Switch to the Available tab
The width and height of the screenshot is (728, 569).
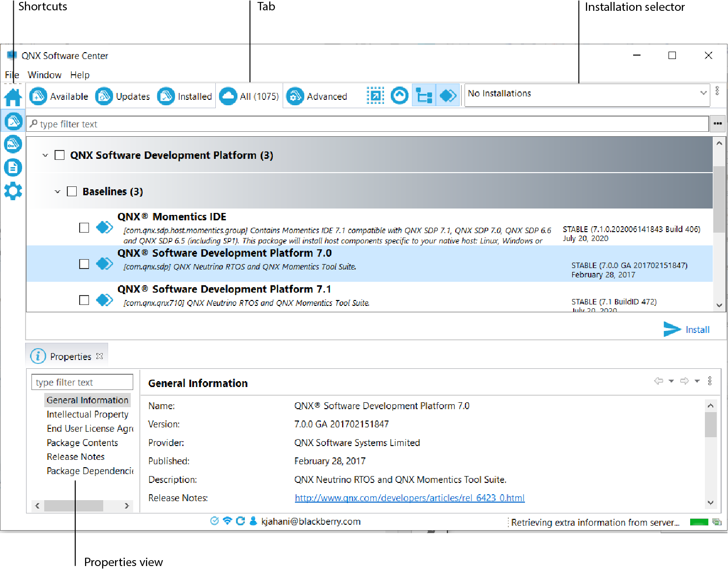[x=59, y=96]
